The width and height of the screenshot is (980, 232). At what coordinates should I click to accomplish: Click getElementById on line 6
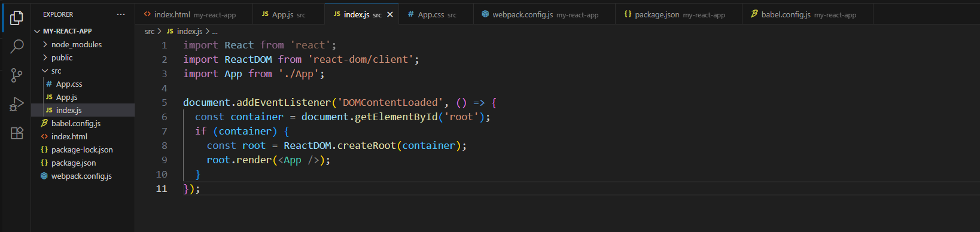(396, 117)
